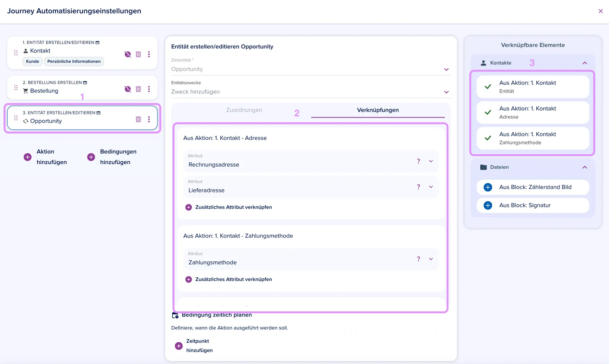The height and width of the screenshot is (364, 609).
Task: Click the Aktion hinzufügen label
Action: click(52, 157)
